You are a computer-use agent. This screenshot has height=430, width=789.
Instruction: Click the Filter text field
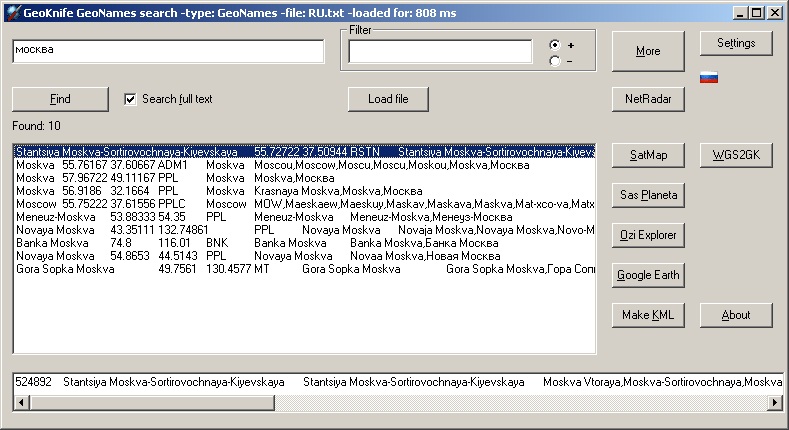[x=440, y=51]
